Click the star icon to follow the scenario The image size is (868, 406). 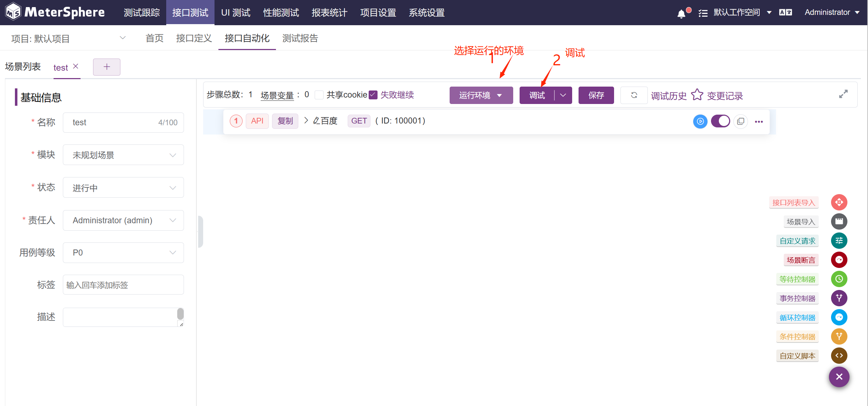[697, 95]
